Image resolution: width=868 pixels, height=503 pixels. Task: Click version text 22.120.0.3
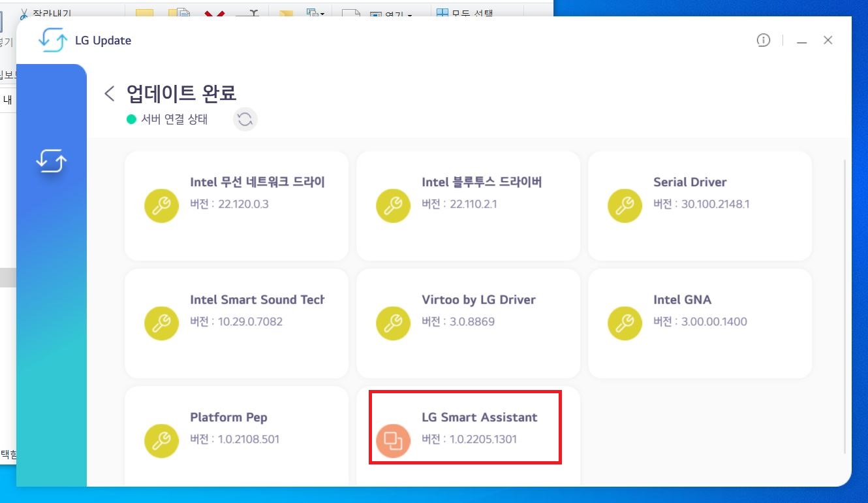point(243,204)
